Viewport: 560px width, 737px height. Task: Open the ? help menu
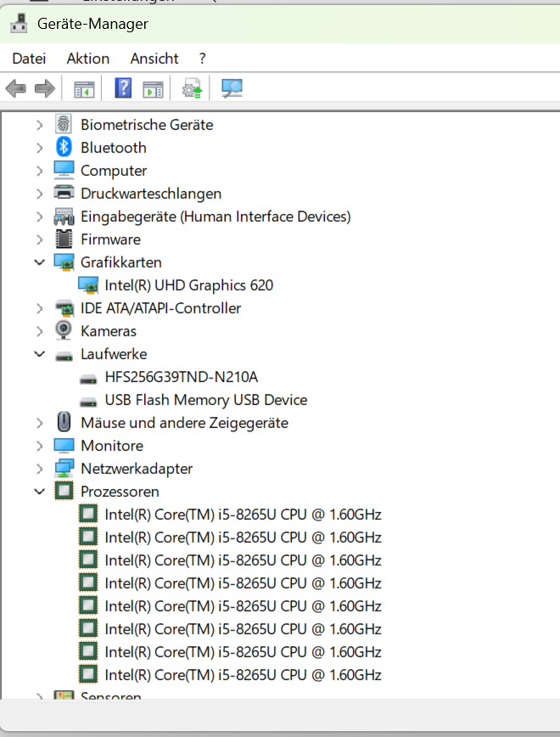[202, 59]
